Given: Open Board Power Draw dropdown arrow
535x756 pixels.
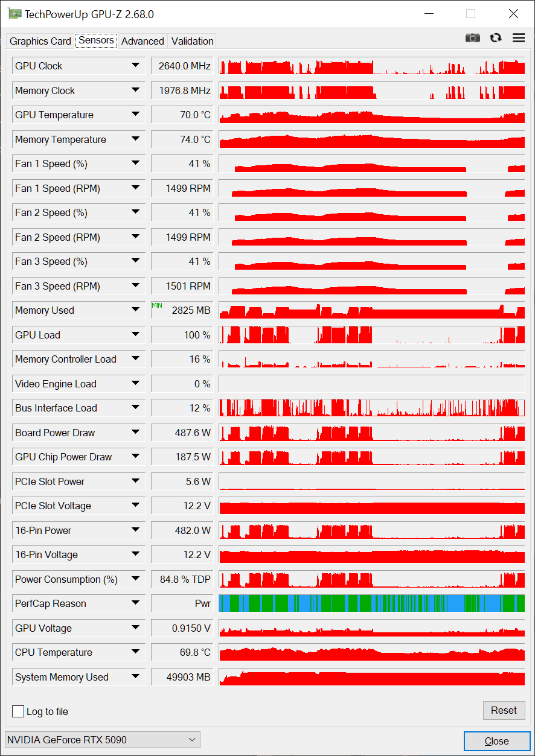Looking at the screenshot, I should 135,432.
